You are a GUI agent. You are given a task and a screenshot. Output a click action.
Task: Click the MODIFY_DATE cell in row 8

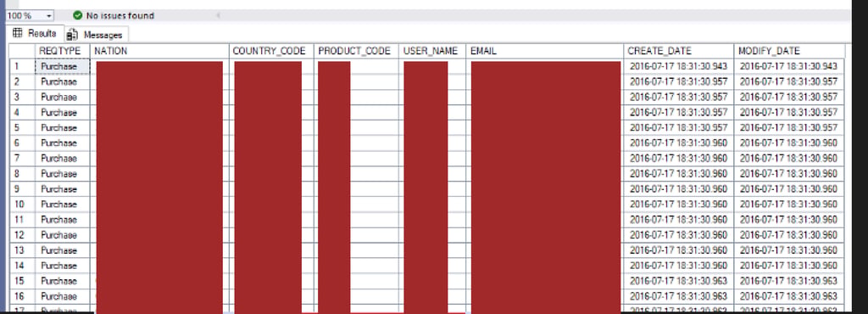(789, 173)
